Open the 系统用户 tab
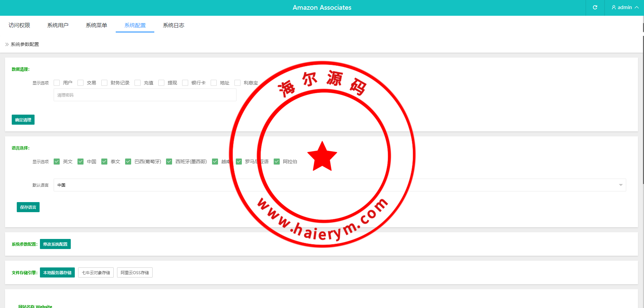Image resolution: width=644 pixels, height=308 pixels. pos(58,25)
